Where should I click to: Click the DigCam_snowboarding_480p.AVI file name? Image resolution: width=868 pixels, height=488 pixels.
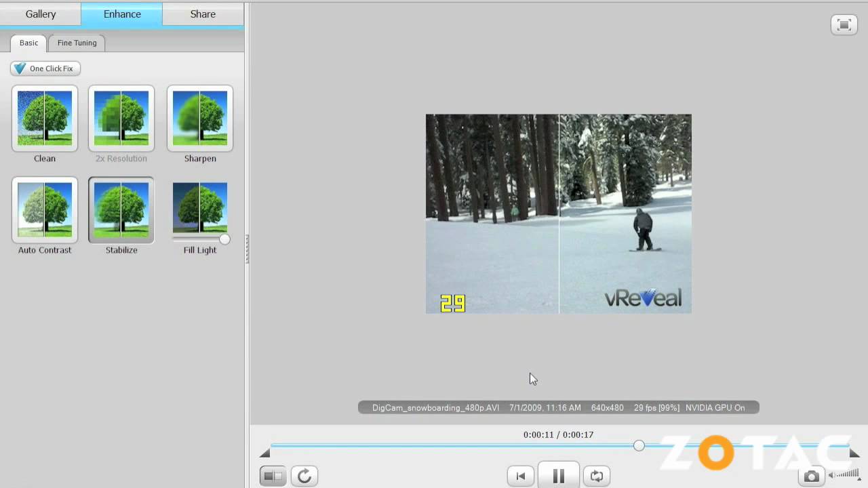pos(435,408)
